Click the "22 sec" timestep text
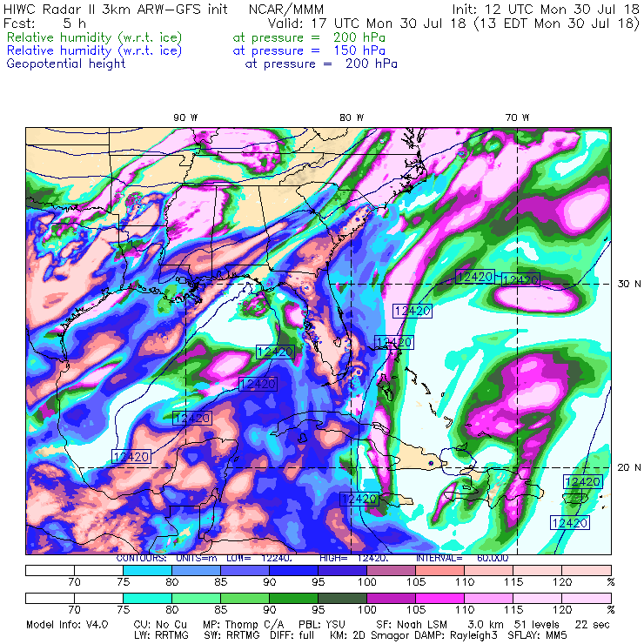 tap(593, 625)
